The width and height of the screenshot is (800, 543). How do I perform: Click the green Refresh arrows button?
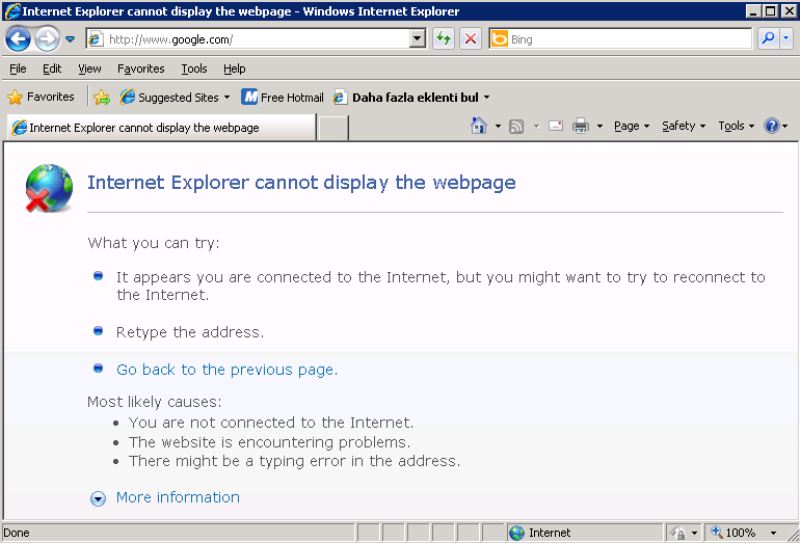[x=443, y=39]
